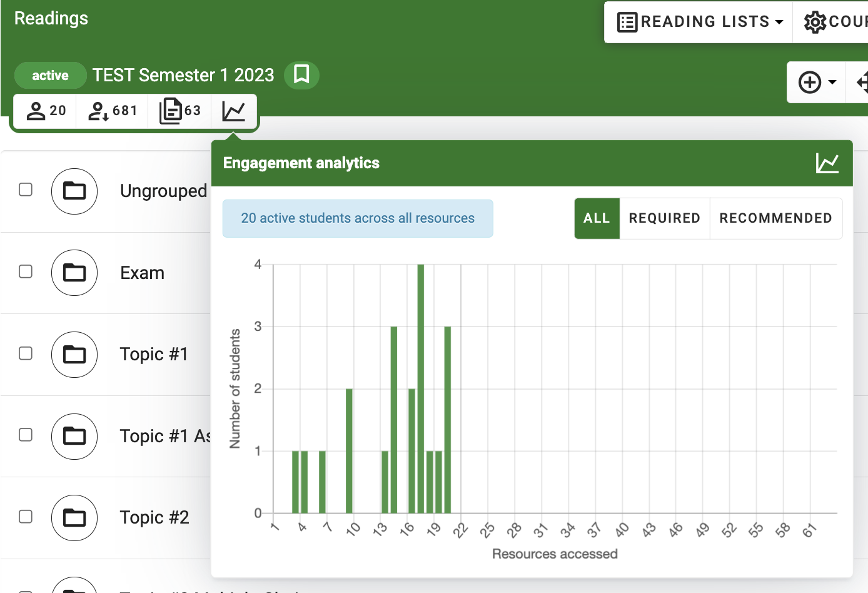Switch to the RECOMMENDED tab
The width and height of the screenshot is (868, 593).
775,218
